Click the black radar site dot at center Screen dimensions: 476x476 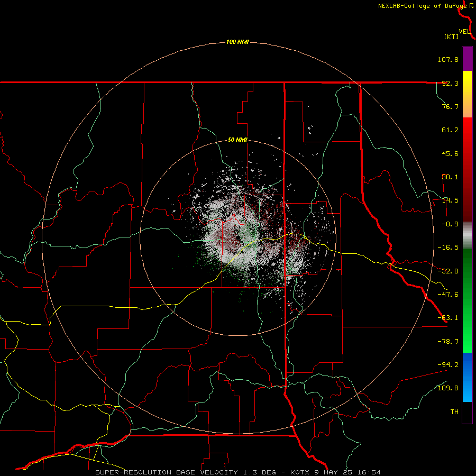(239, 237)
